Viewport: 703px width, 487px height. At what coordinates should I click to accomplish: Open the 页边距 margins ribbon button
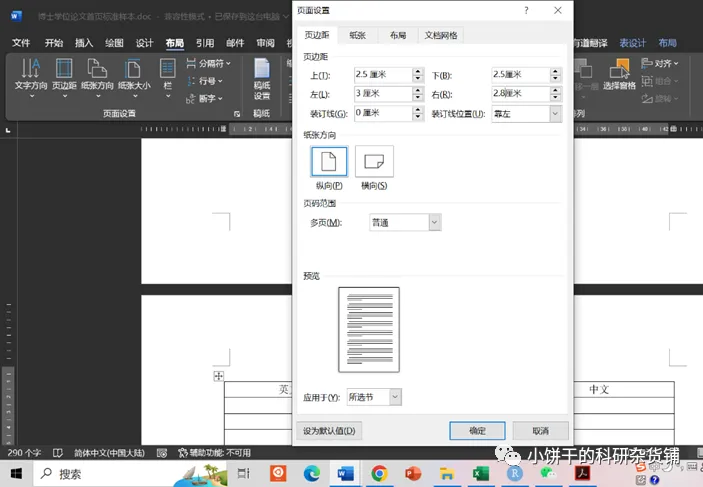click(x=64, y=78)
